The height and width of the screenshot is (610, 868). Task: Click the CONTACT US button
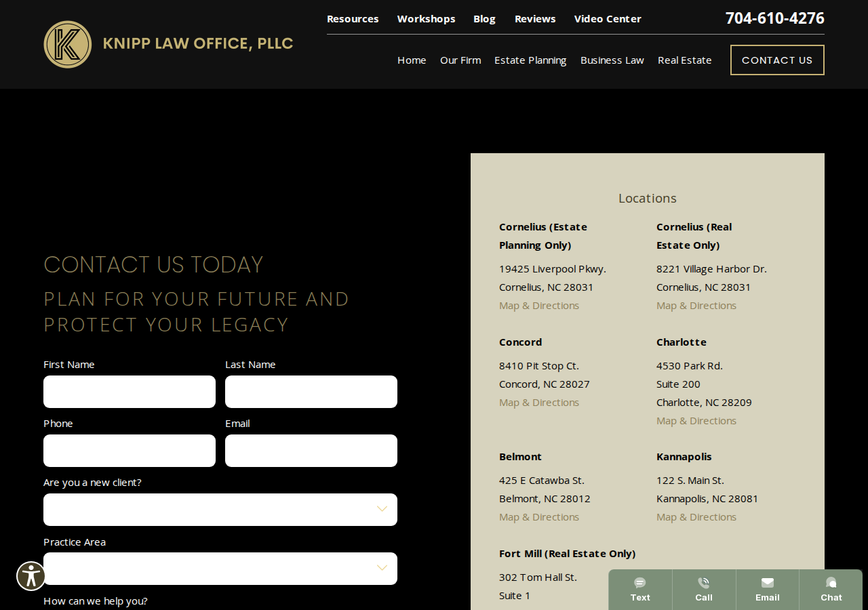(x=777, y=60)
